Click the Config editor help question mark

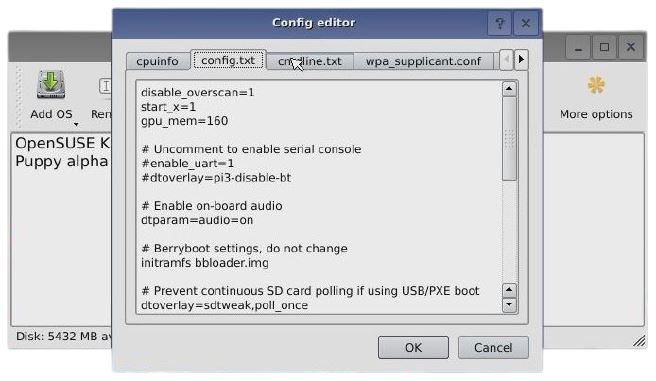[x=500, y=23]
